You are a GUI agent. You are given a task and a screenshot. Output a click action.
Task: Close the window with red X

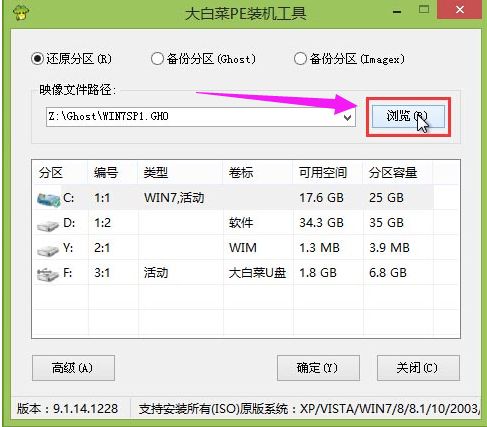(x=460, y=10)
